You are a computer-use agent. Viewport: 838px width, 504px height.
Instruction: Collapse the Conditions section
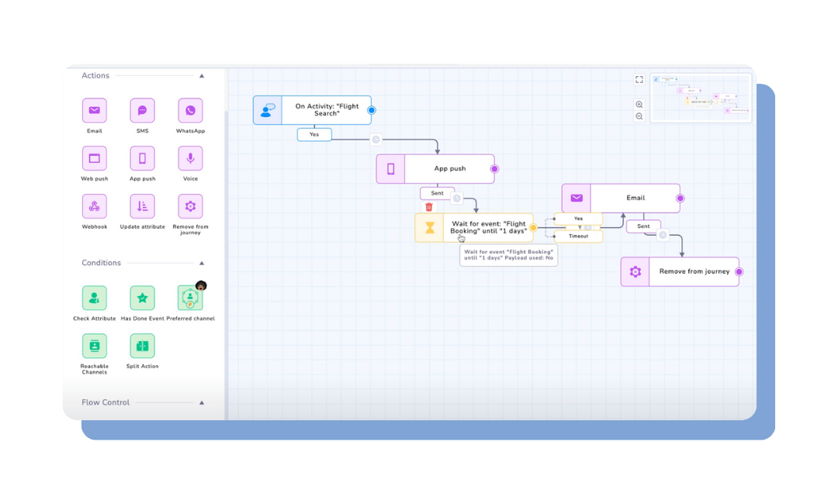[202, 263]
